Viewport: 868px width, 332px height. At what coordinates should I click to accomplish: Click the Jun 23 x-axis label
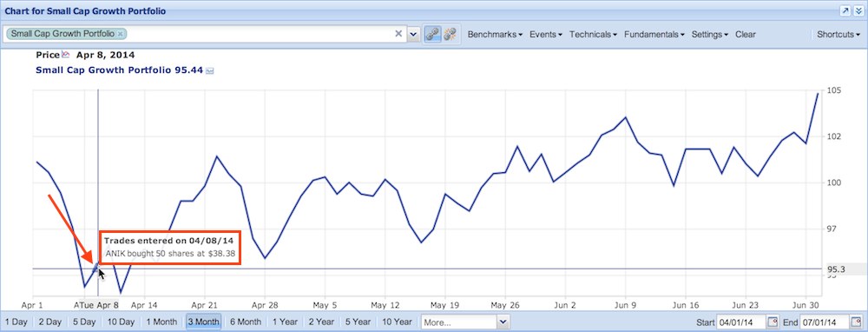(x=746, y=305)
